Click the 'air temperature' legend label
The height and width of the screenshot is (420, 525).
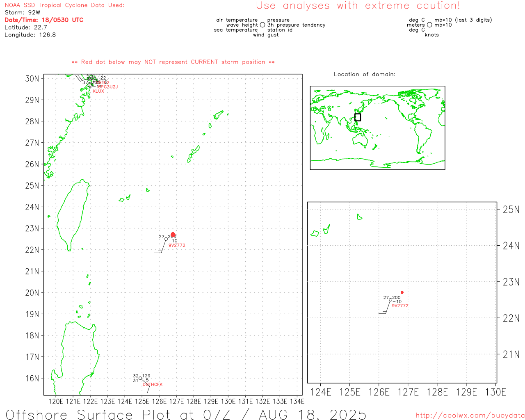(x=237, y=20)
